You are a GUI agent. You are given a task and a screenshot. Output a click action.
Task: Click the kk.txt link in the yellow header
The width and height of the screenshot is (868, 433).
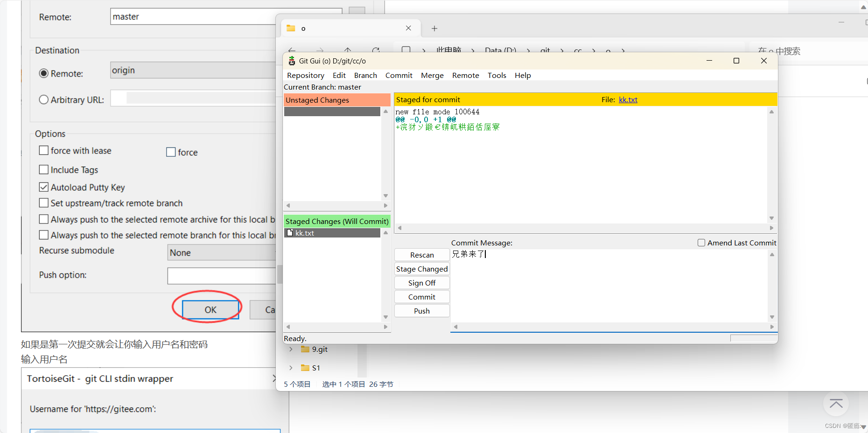coord(628,99)
